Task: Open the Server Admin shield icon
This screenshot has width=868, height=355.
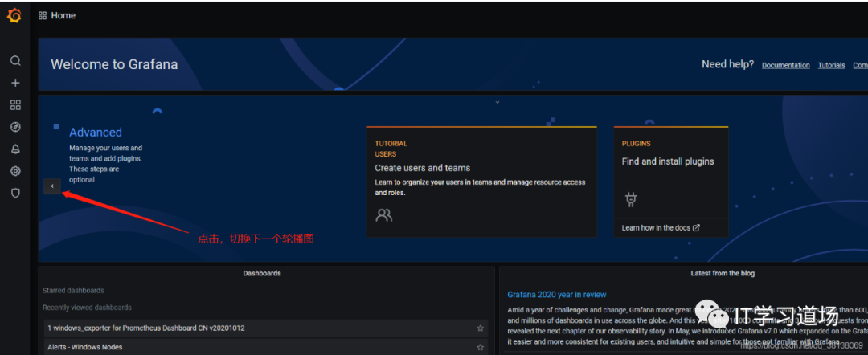Action: pos(15,193)
